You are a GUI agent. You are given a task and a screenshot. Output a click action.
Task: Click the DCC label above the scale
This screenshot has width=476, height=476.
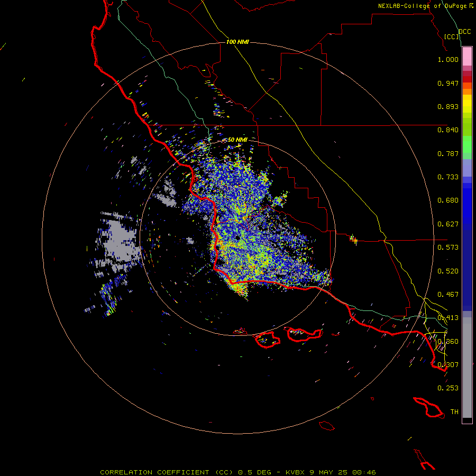(465, 32)
